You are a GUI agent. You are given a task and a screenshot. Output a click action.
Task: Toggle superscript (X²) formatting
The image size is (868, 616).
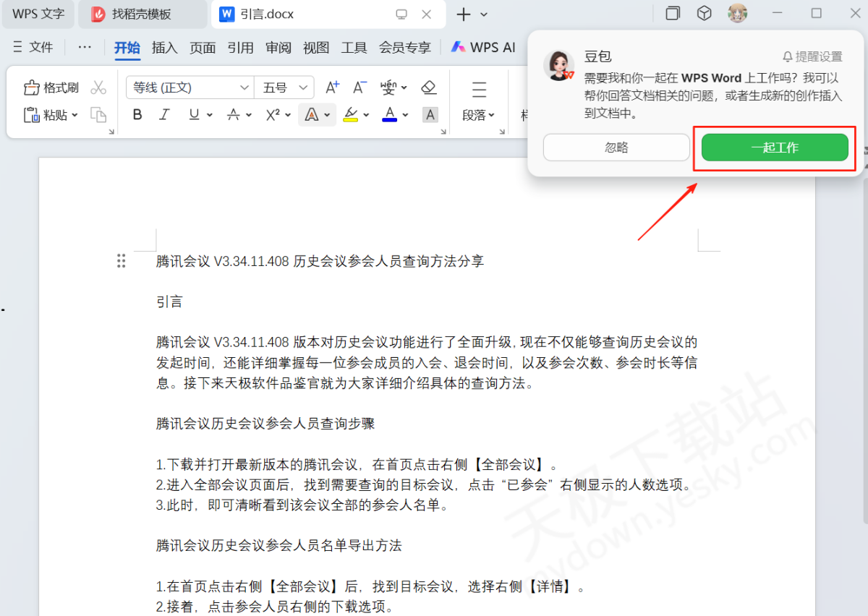click(x=273, y=114)
